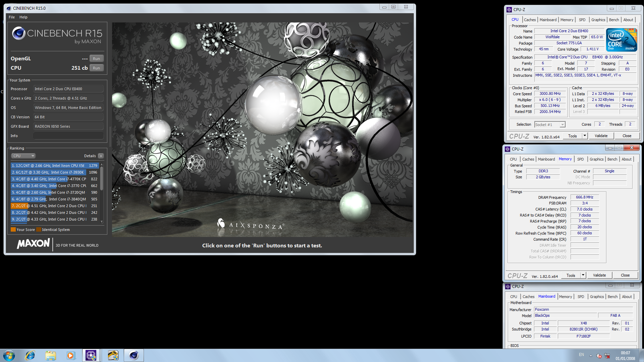Screen dimensions: 644x362
Task: Open Caches tab in the bottom CPU-Z window
Action: tap(528, 297)
